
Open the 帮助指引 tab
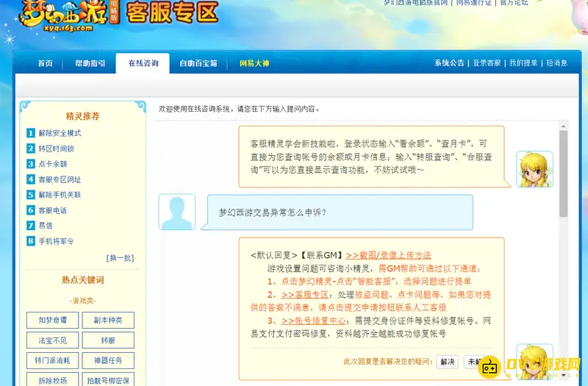(x=90, y=63)
